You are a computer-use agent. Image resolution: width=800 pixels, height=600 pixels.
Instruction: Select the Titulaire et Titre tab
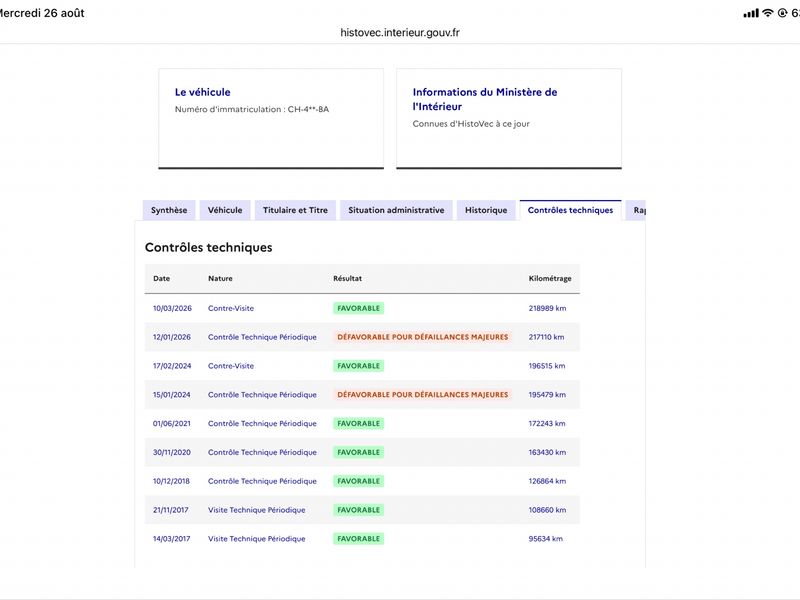click(295, 210)
